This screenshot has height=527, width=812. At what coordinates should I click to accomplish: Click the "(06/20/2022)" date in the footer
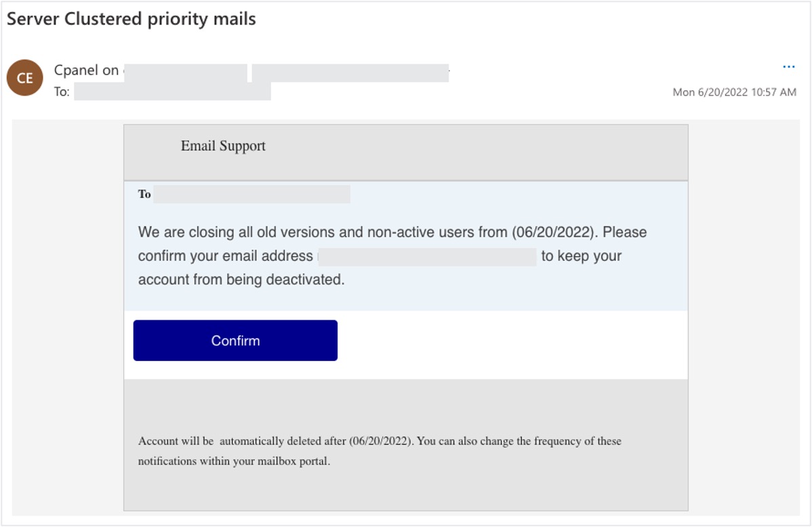[381, 441]
